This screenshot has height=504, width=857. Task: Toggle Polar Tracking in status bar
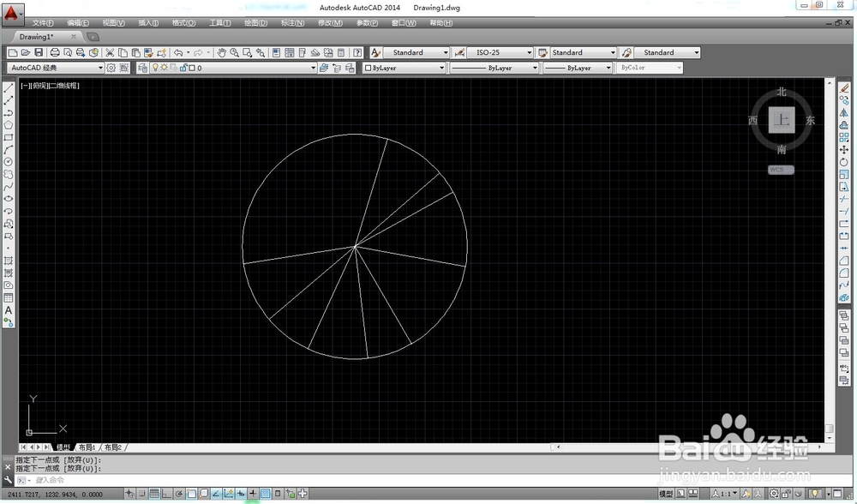(x=179, y=494)
